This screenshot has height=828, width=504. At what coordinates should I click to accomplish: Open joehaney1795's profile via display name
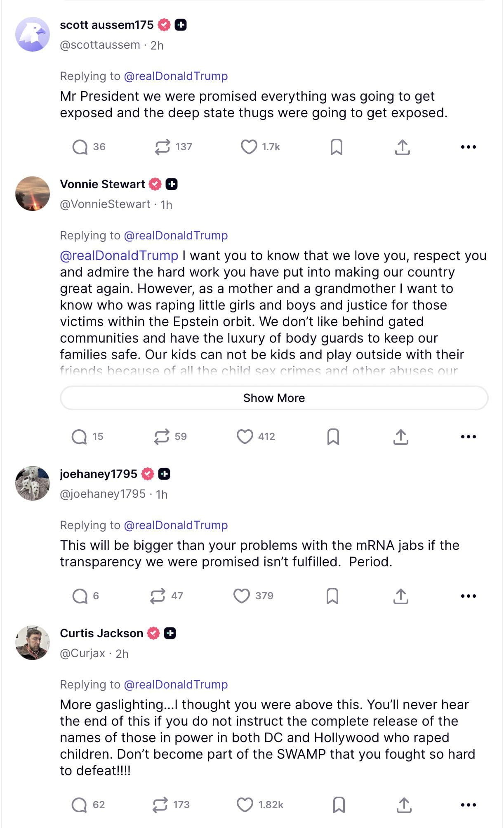click(99, 474)
